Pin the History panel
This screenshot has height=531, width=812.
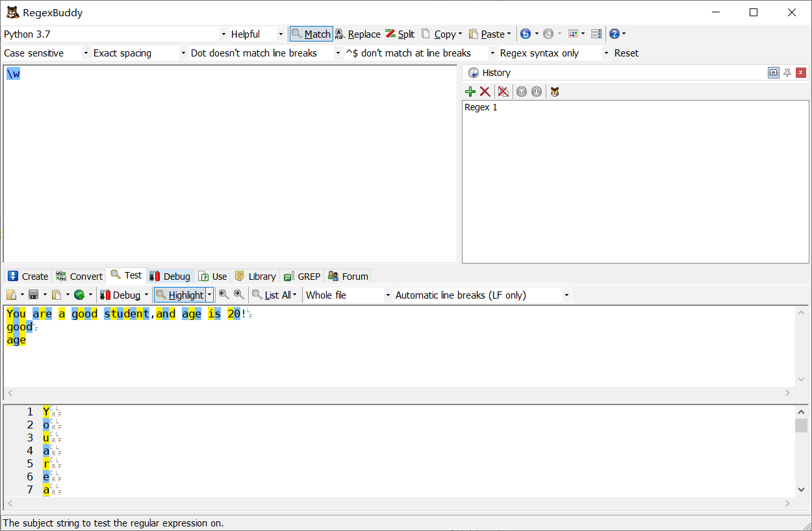tap(787, 73)
